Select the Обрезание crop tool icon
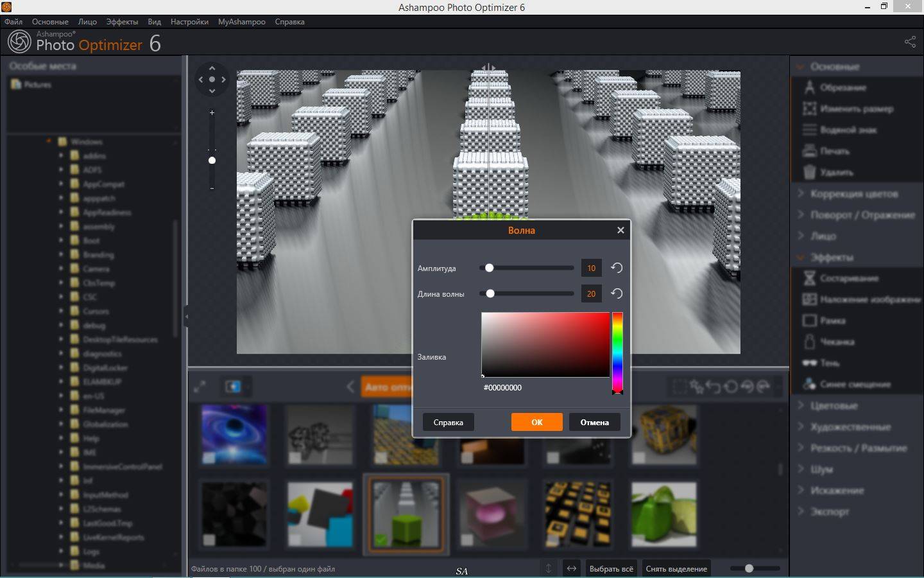924x578 pixels. (x=810, y=87)
